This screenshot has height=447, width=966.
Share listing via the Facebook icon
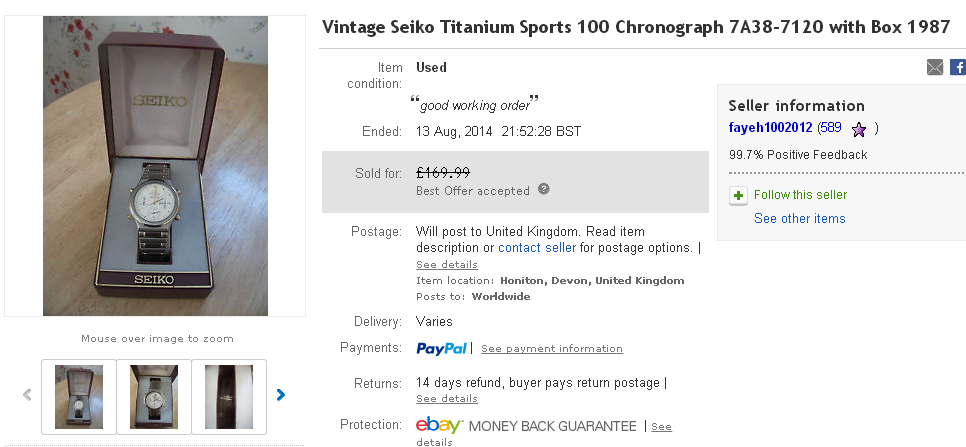(957, 67)
